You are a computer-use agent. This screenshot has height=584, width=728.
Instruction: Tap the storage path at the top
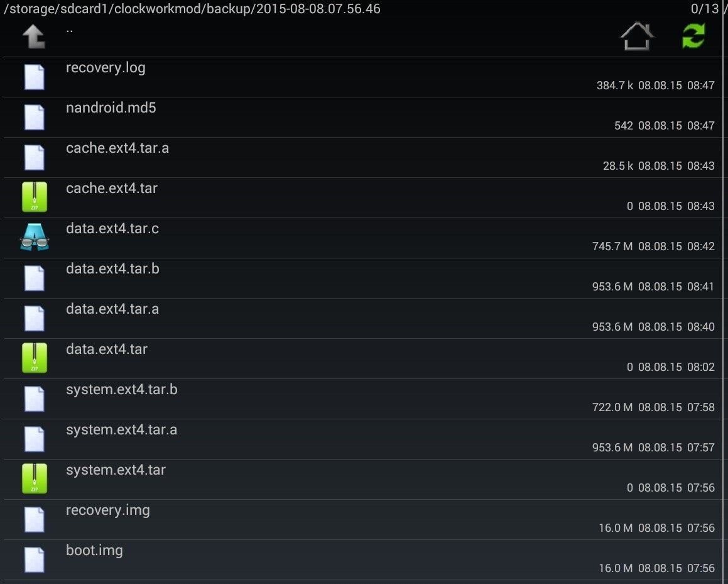pos(192,9)
